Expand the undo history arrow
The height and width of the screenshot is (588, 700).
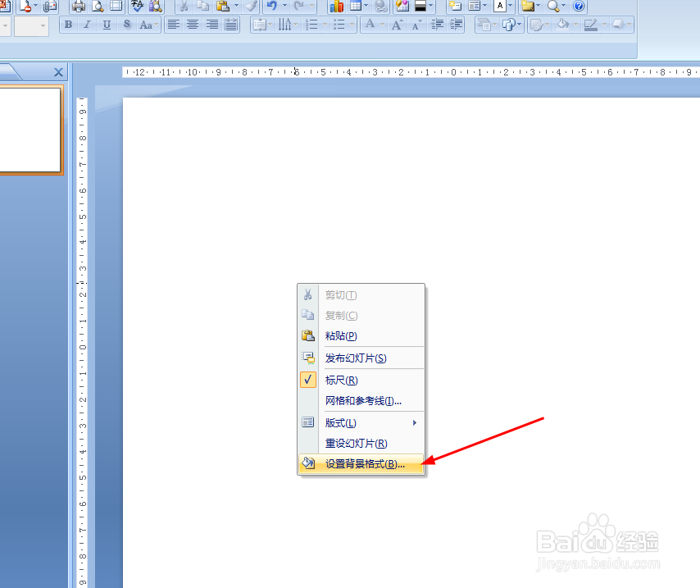click(284, 6)
